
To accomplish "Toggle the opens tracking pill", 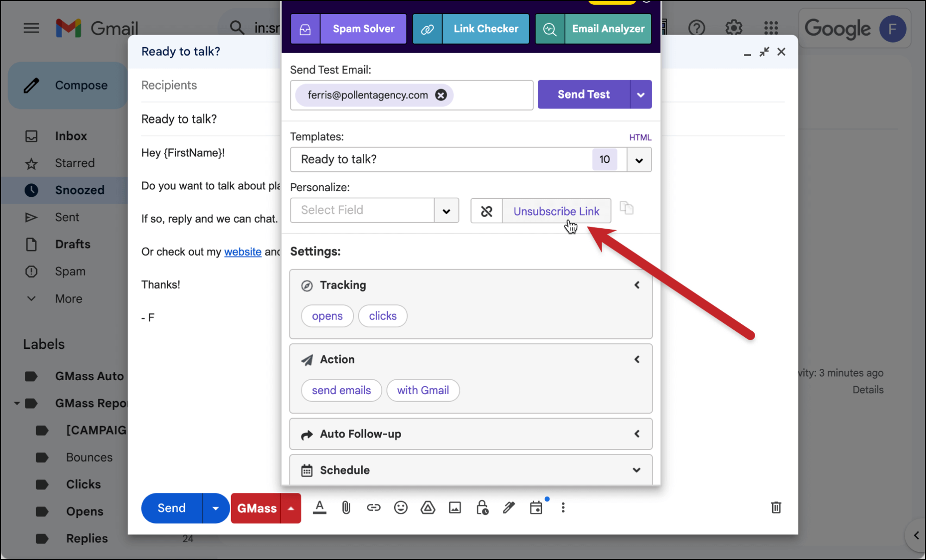I will (x=328, y=316).
